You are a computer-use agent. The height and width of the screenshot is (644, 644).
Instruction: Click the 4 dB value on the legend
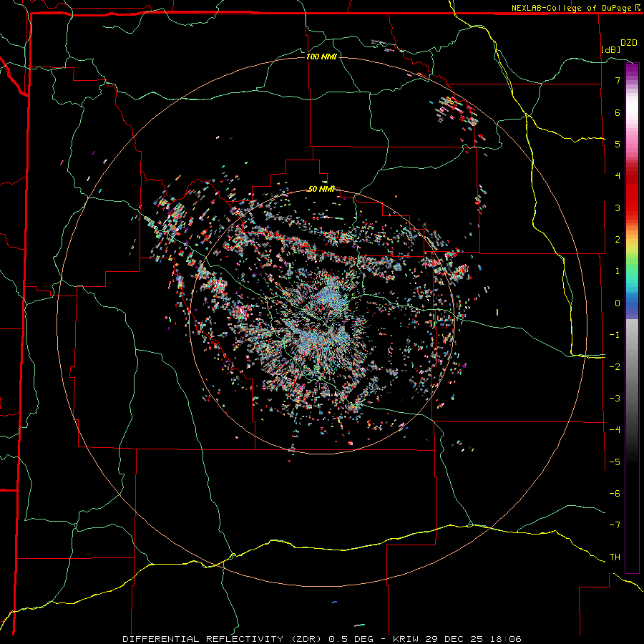[x=618, y=176]
